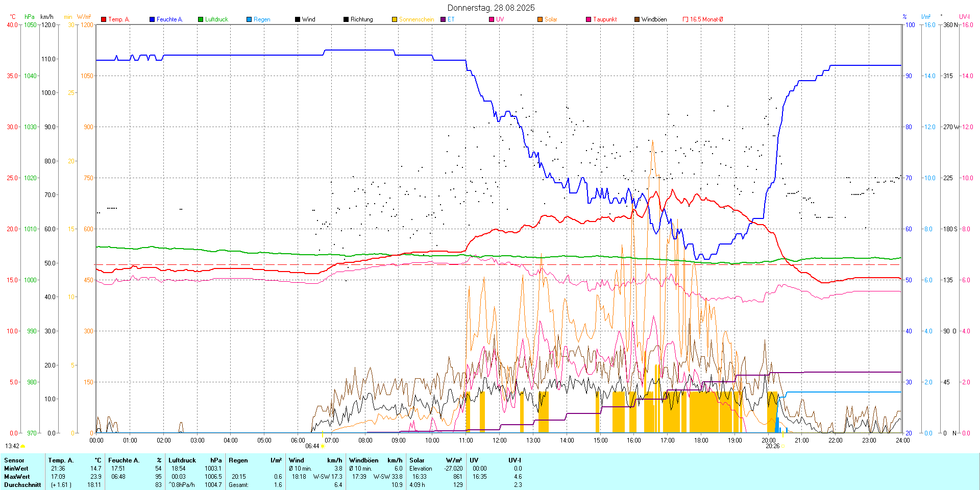The width and height of the screenshot is (980, 490).
Task: Click the chart title Donnerstag, 28.08.2025
Action: [491, 8]
